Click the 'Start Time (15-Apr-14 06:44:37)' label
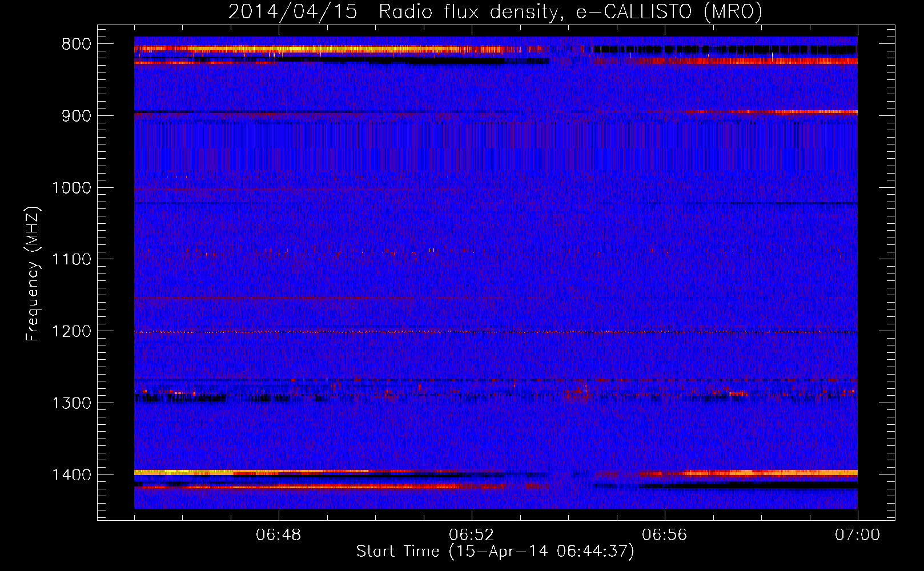The image size is (924, 571). [x=495, y=552]
